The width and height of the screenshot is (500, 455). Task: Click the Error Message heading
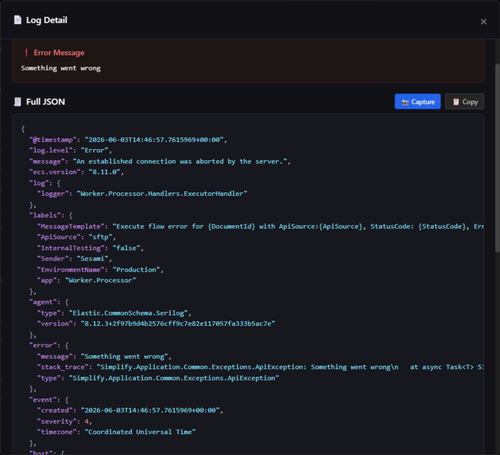(59, 53)
